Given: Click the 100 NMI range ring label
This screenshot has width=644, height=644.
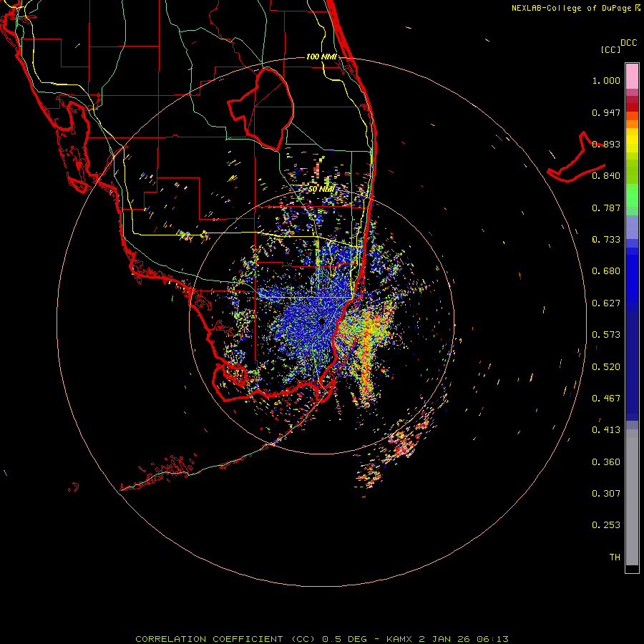Looking at the screenshot, I should [x=321, y=57].
